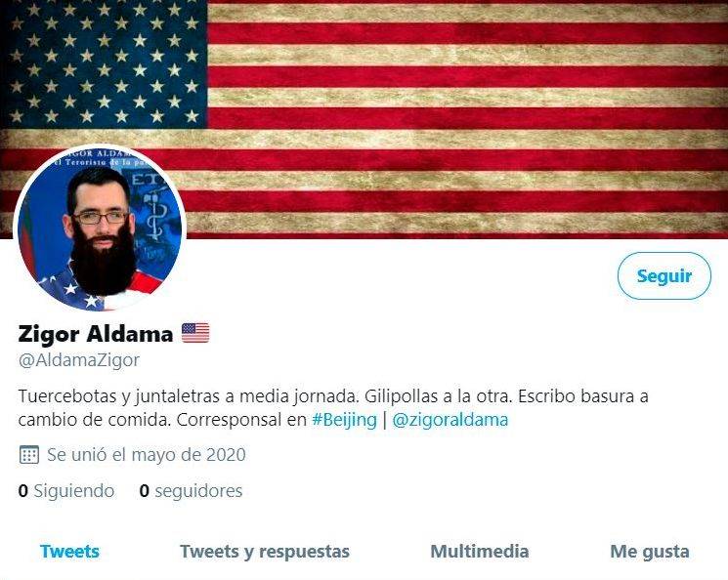This screenshot has height=580, width=728.
Task: Click the Zigor Aldama display name
Action: tap(96, 333)
